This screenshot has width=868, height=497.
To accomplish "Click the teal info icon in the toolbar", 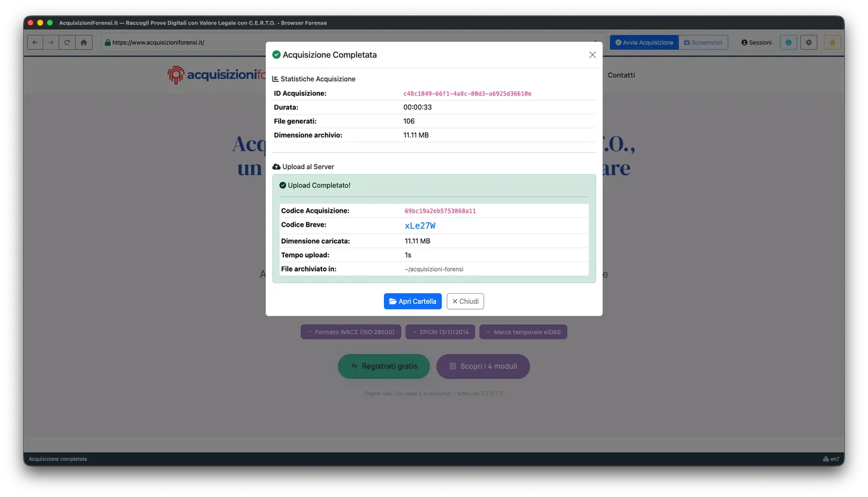I will [x=788, y=42].
